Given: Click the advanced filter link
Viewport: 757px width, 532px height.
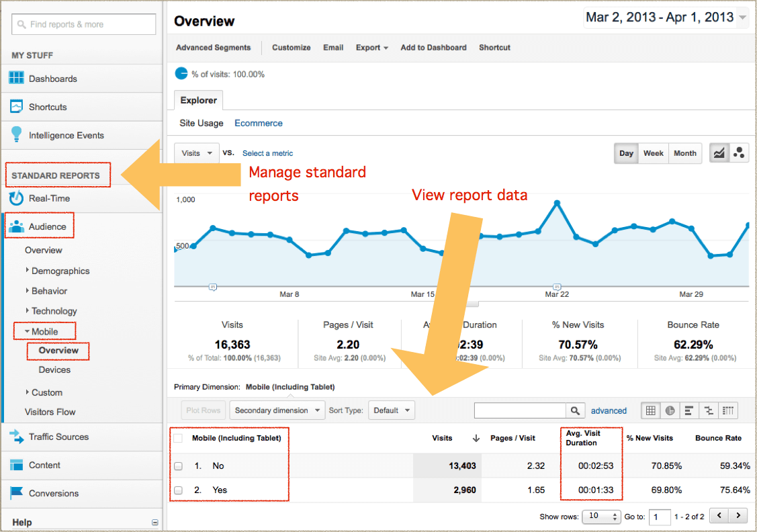Looking at the screenshot, I should pyautogui.click(x=609, y=411).
